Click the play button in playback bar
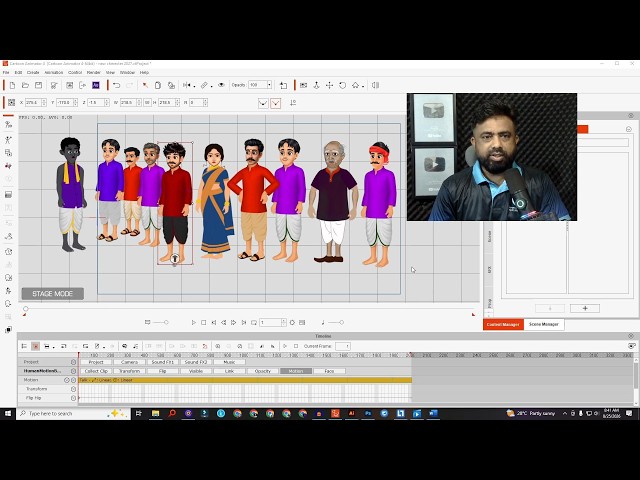 (194, 322)
